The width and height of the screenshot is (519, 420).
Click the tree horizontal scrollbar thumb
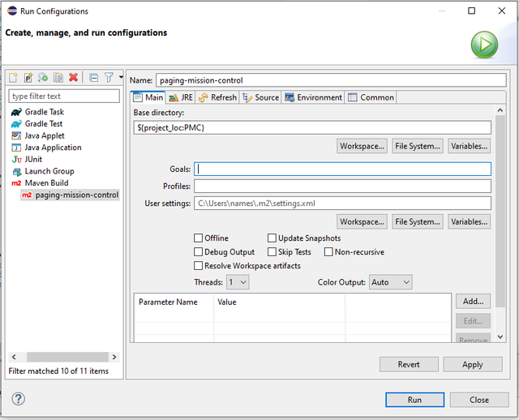pos(67,357)
